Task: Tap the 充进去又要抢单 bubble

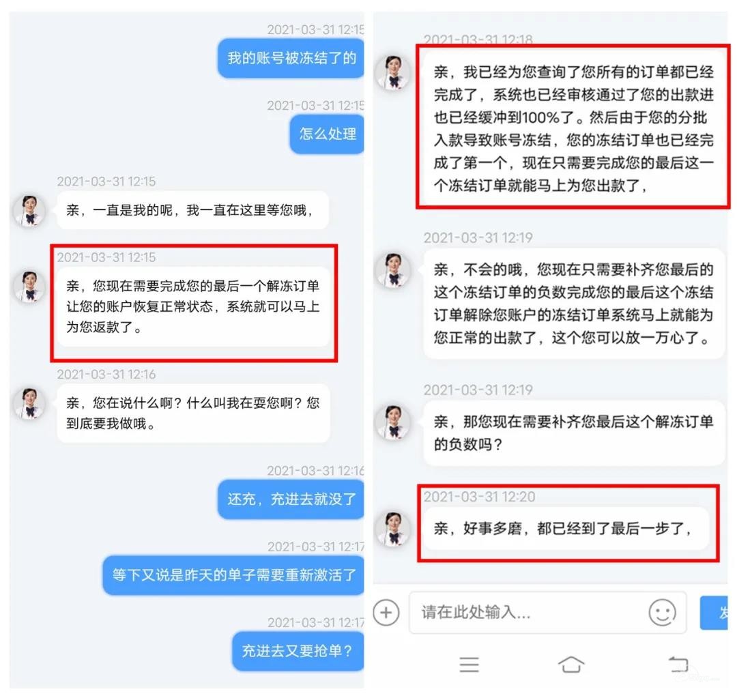Action: click(298, 651)
